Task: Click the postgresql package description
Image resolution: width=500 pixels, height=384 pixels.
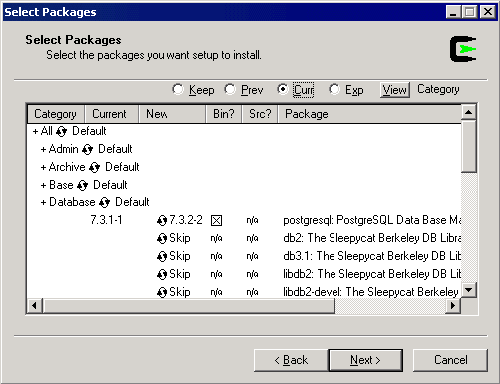Action: click(372, 220)
